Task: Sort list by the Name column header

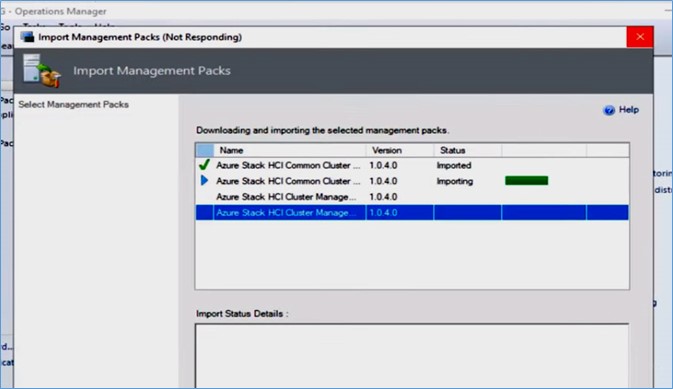Action: pyautogui.click(x=289, y=150)
